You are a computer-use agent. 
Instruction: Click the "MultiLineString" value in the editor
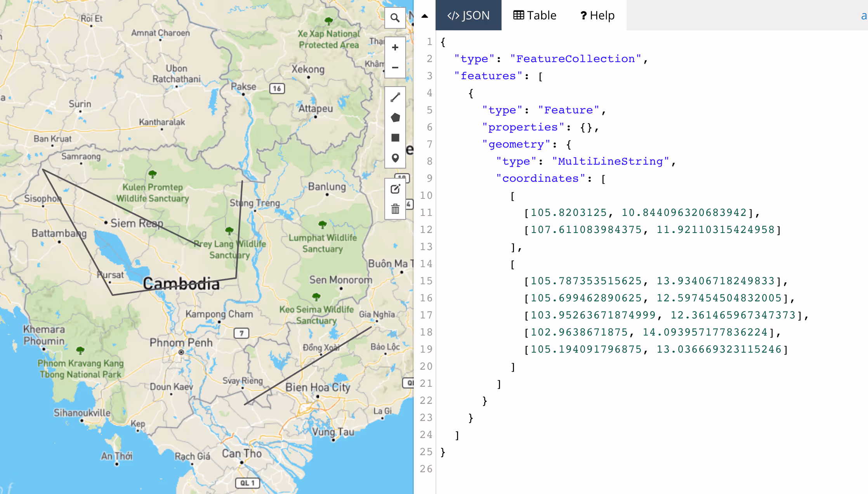tap(610, 161)
